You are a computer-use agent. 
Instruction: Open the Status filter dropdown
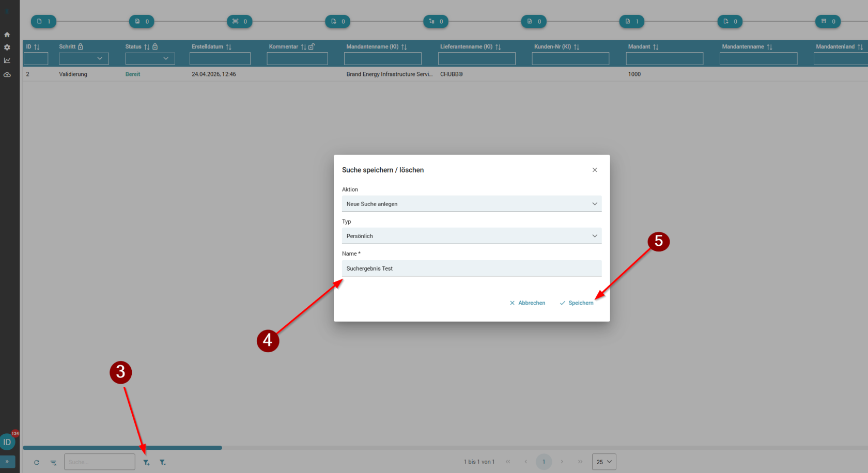150,58
